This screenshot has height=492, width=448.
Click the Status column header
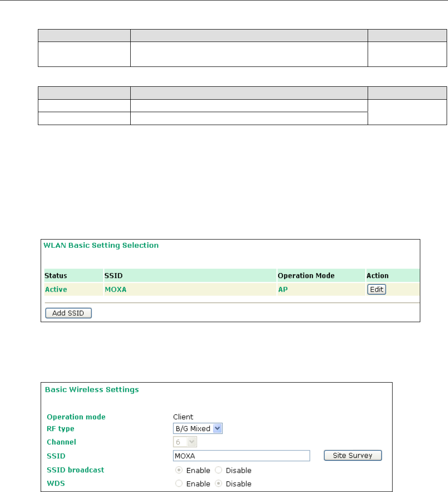74,276
